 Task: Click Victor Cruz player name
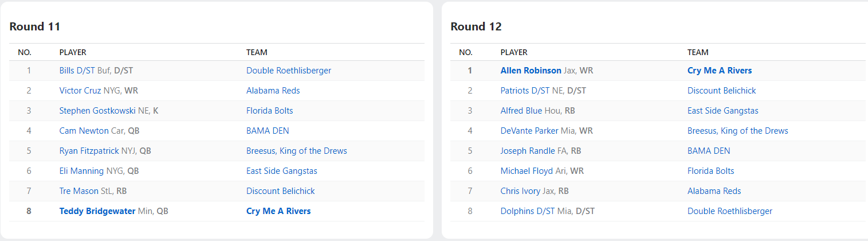tap(80, 91)
